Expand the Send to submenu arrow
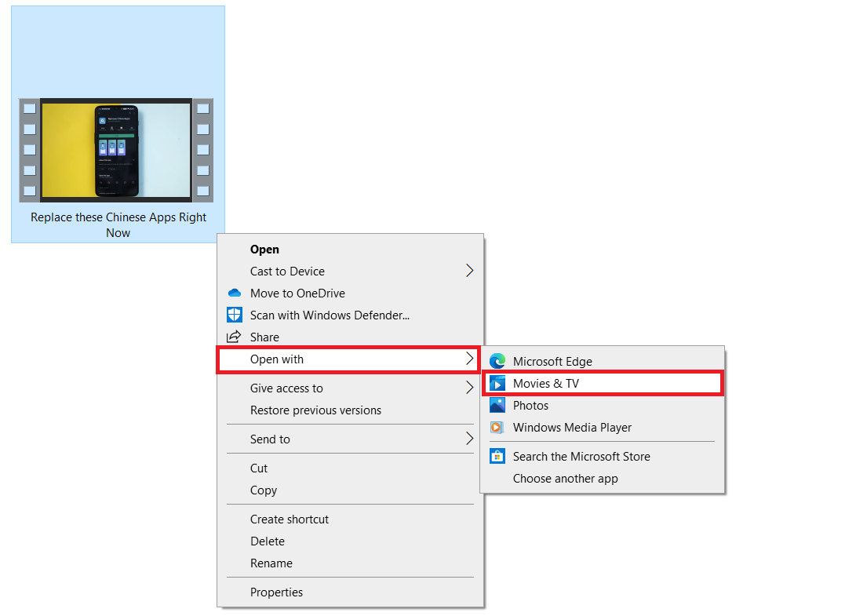 pos(469,439)
